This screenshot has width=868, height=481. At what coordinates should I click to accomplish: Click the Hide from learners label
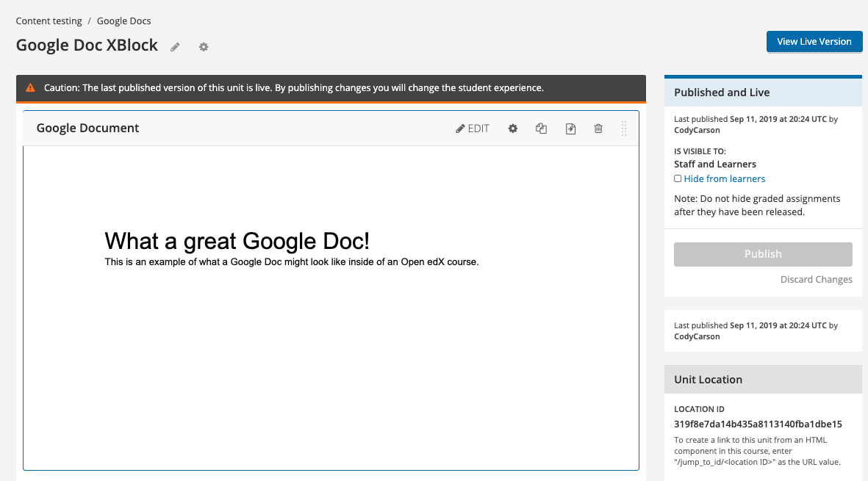click(x=725, y=178)
